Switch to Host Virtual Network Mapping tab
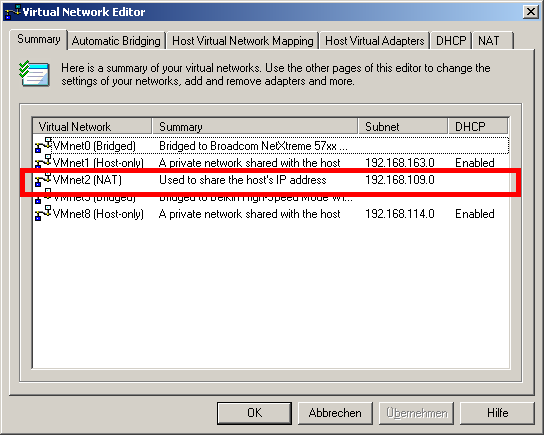Viewport: 544px width, 435px height. 243,41
